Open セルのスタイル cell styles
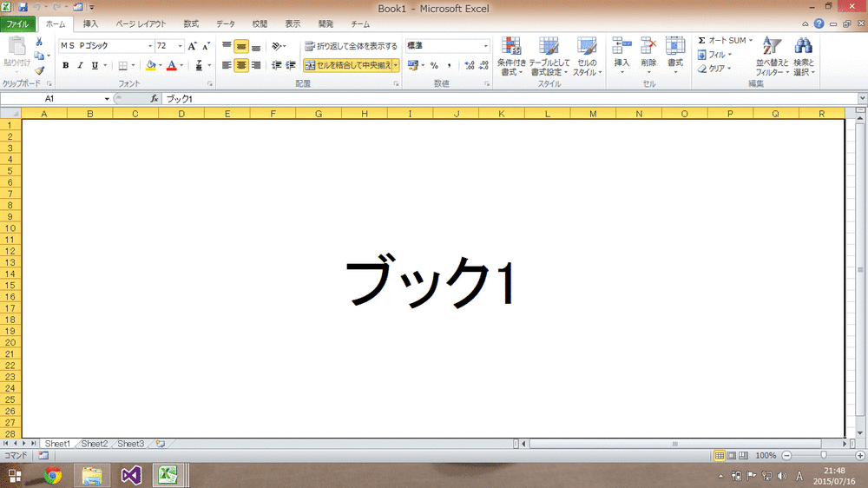 click(587, 56)
